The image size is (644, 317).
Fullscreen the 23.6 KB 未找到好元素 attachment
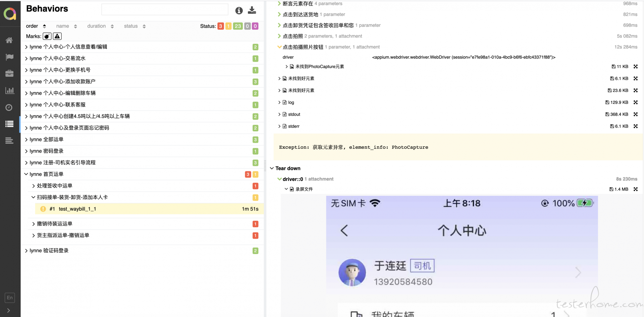click(x=636, y=90)
